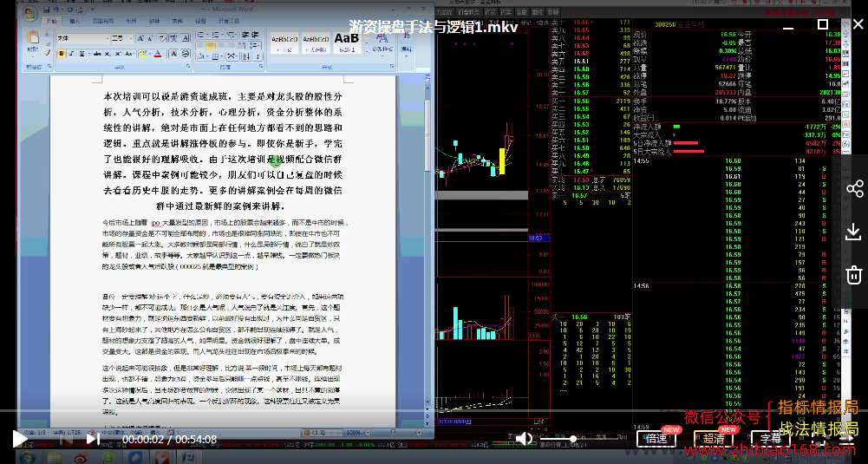Viewport: 868px width, 464px height.
Task: Share the video with share icon
Action: coord(855,188)
